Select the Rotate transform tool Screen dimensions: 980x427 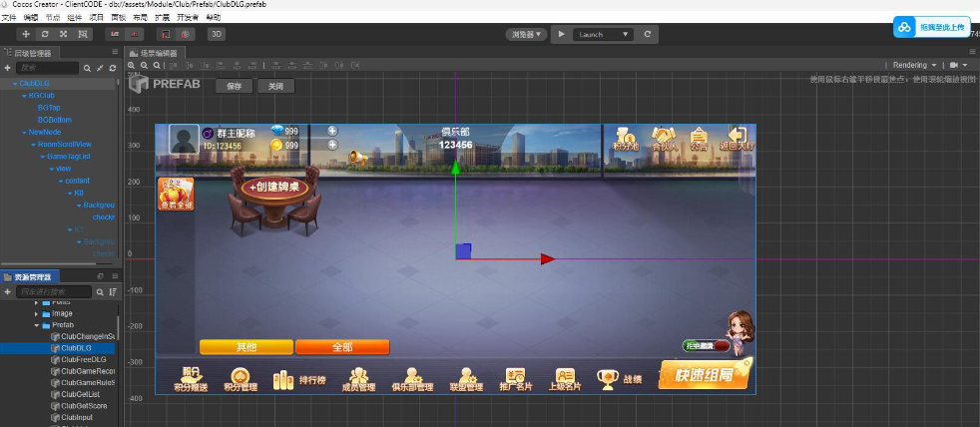[45, 34]
